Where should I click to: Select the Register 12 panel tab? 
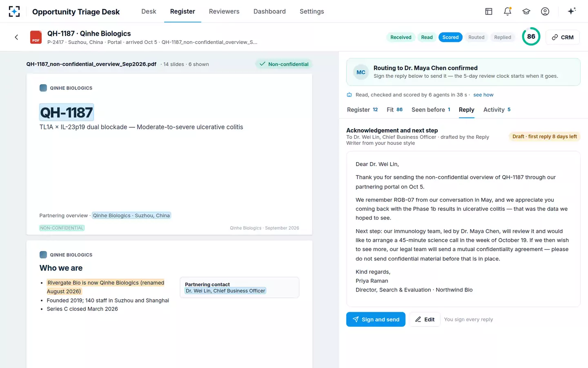[362, 110]
